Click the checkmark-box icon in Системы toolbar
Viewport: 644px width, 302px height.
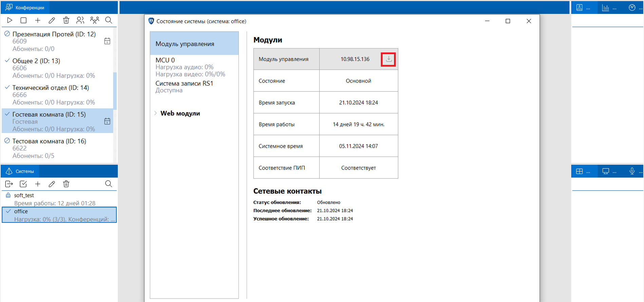coord(23,184)
